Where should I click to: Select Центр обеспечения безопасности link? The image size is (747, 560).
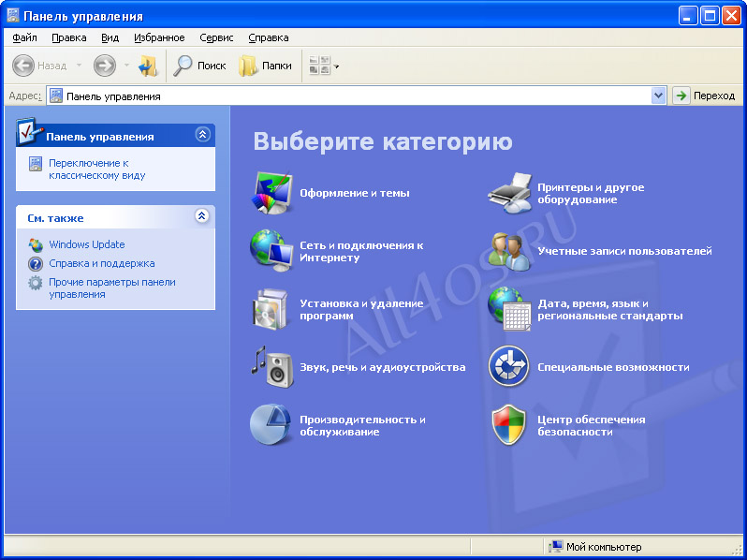click(592, 425)
